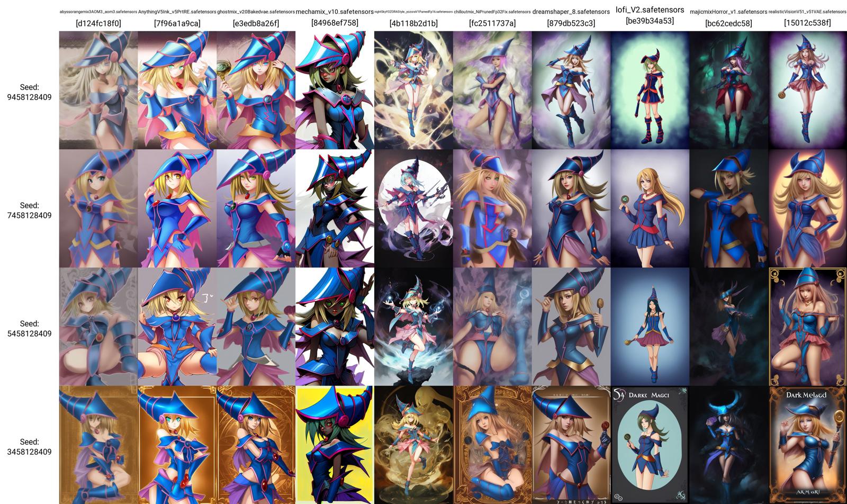Screen dimensions: 847x504
Task: Open the dreamshaper_8 image for seed 9458128409
Action: (x=571, y=90)
